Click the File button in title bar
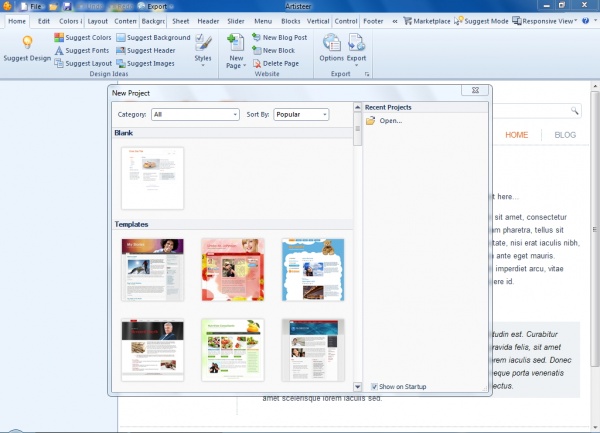The image size is (600, 433). tap(31, 6)
